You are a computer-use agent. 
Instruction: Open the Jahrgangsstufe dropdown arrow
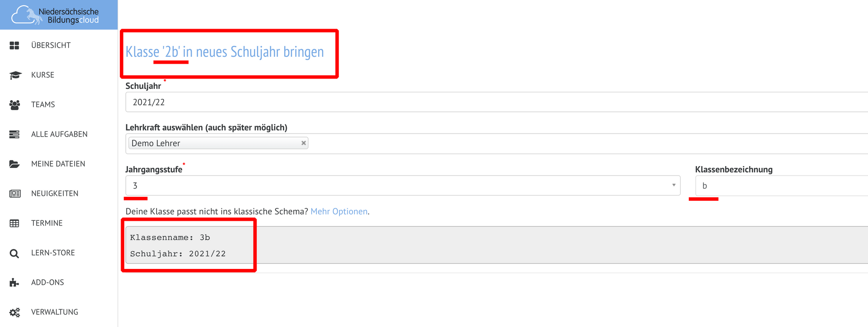pyautogui.click(x=674, y=185)
